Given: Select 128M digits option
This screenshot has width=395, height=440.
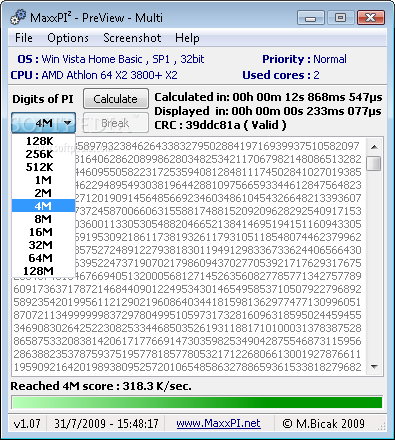Looking at the screenshot, I should [43, 271].
